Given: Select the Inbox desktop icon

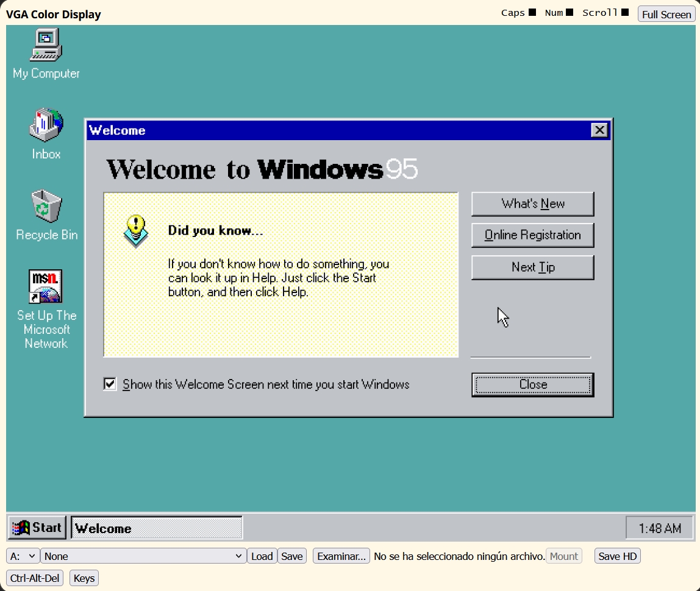Looking at the screenshot, I should [x=46, y=126].
